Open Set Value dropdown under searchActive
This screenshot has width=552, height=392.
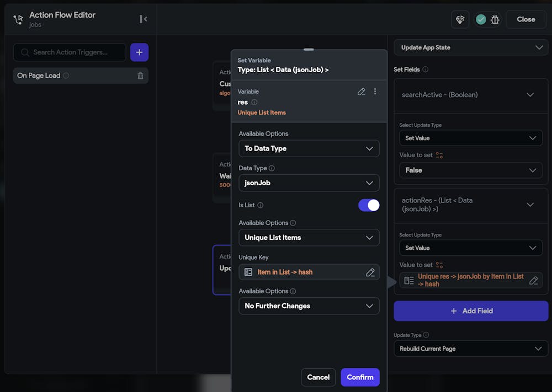(471, 138)
